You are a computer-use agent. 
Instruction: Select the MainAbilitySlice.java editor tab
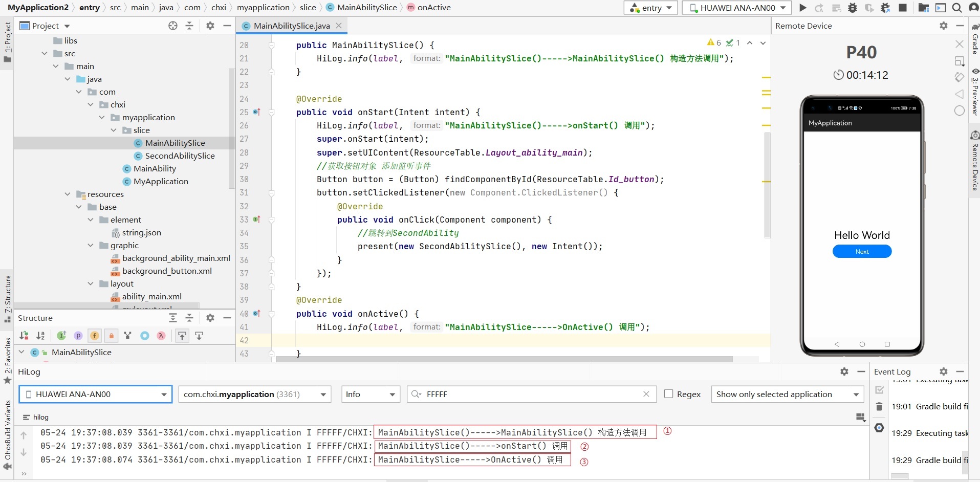pos(291,26)
